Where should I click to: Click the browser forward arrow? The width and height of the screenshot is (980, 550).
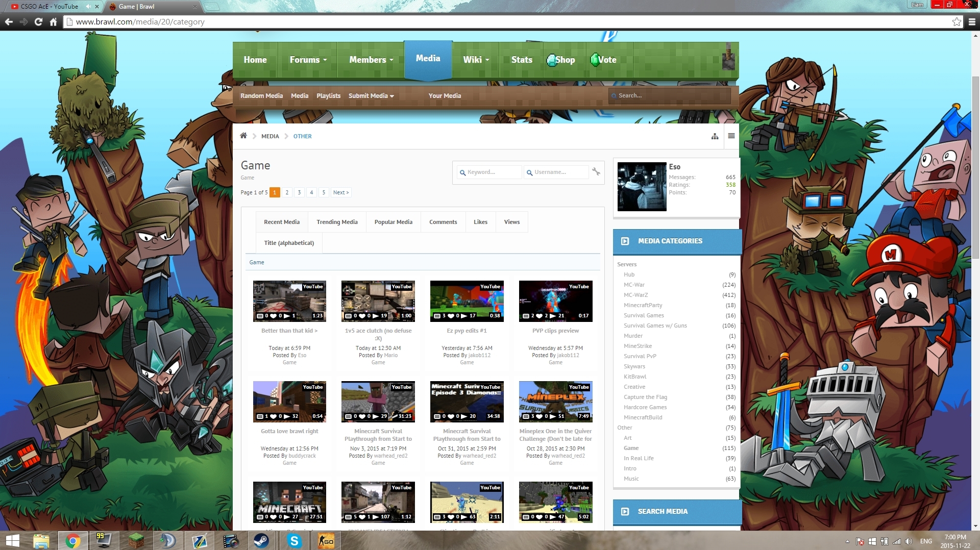23,22
